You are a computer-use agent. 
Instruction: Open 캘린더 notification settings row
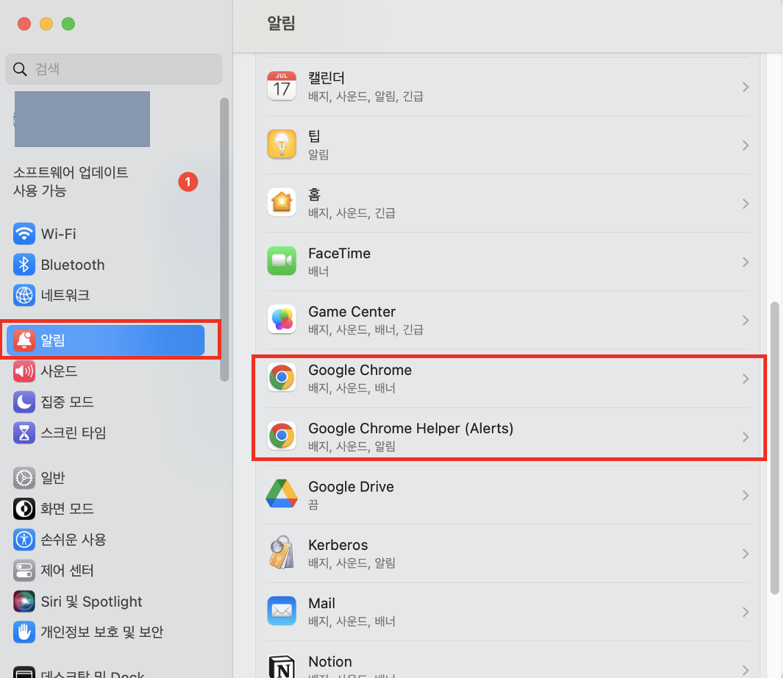[507, 87]
